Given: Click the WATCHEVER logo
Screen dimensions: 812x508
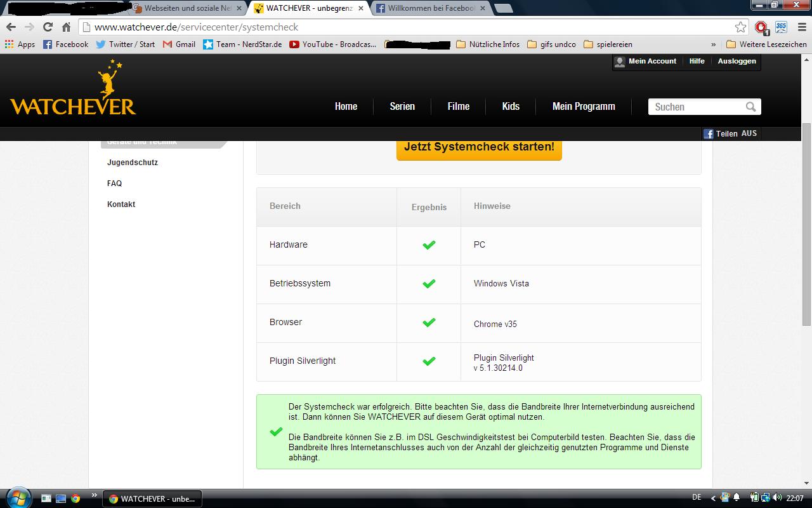Looking at the screenshot, I should (x=73, y=88).
